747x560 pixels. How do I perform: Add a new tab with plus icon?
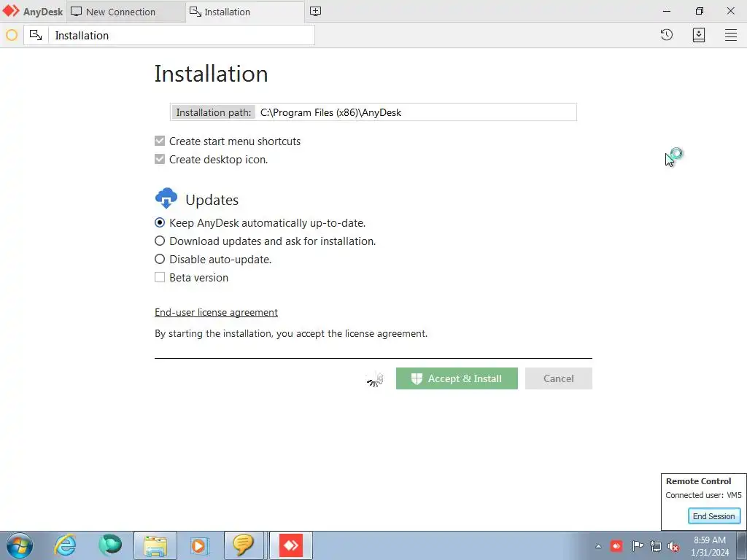315,12
